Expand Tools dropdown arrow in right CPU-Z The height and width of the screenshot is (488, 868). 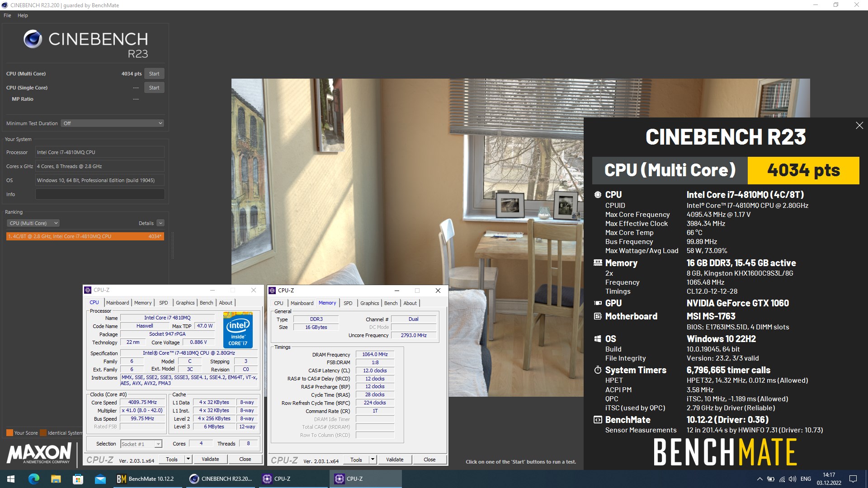click(373, 460)
